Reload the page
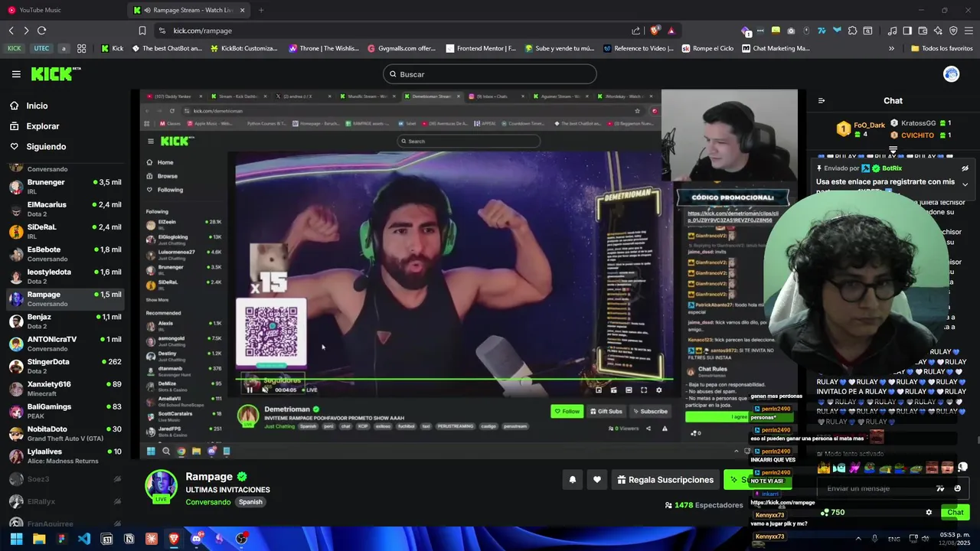980x551 pixels. point(41,31)
